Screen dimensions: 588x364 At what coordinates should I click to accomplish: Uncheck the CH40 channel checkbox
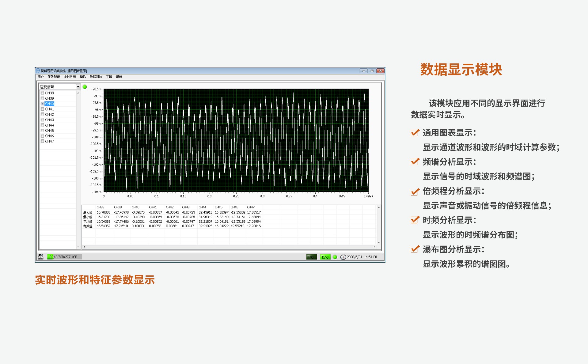42,104
